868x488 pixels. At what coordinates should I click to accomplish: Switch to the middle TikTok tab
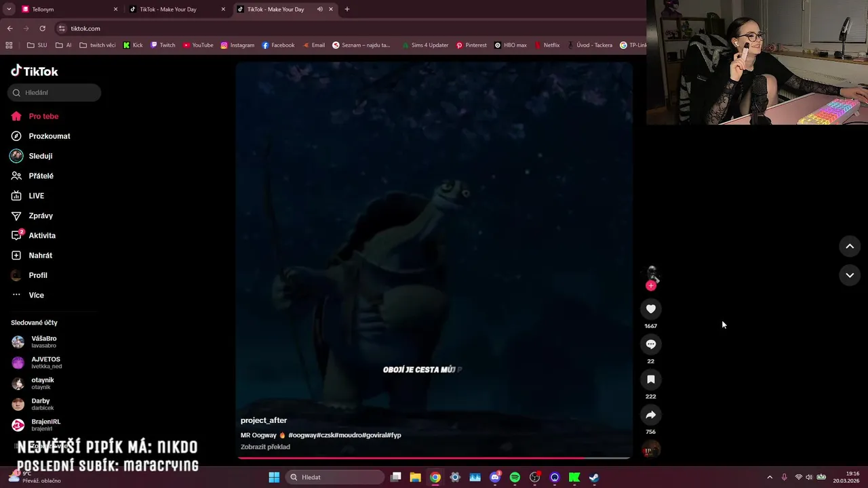[x=176, y=9]
